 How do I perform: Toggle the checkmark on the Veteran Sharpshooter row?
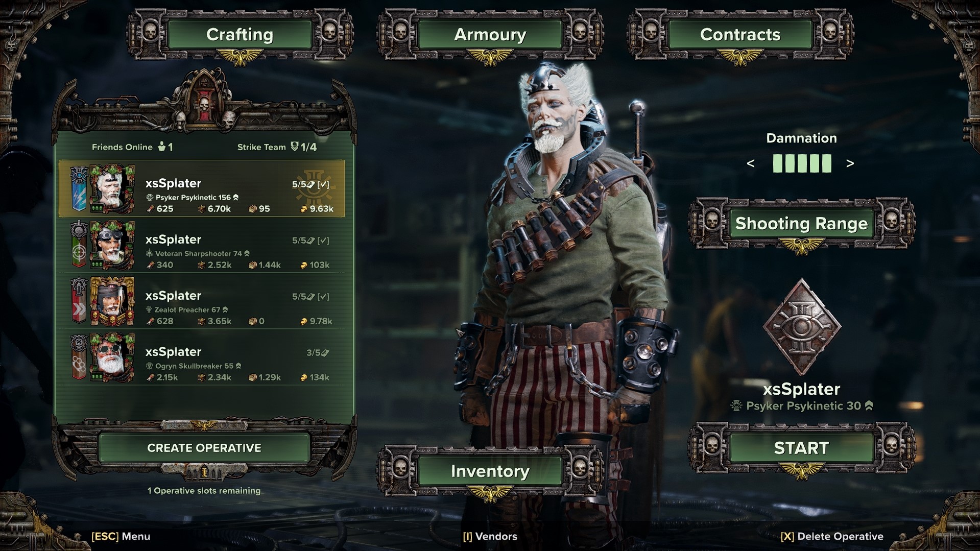pos(323,241)
